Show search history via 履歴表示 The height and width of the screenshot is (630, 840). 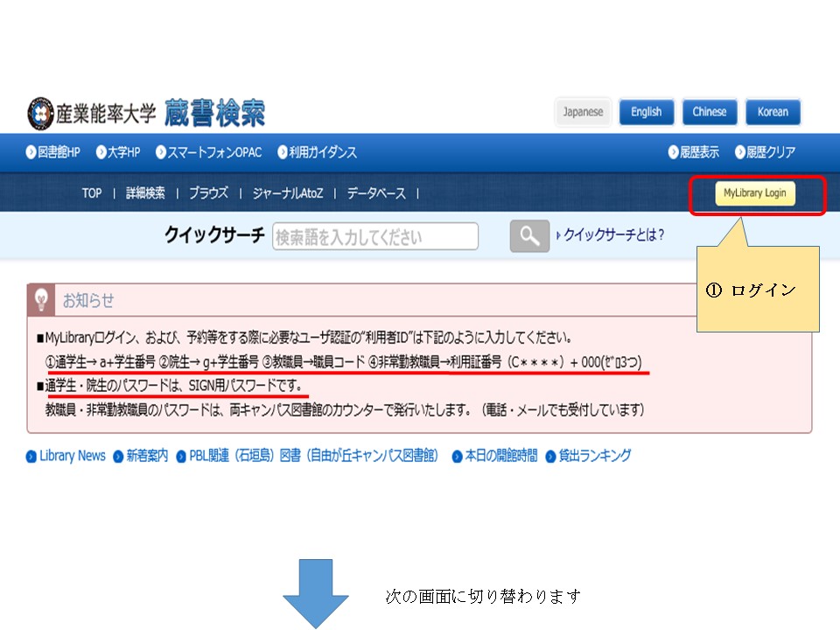pyautogui.click(x=699, y=152)
